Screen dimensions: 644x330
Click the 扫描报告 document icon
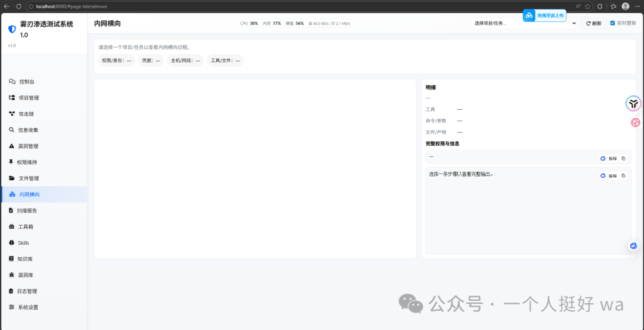tap(11, 211)
